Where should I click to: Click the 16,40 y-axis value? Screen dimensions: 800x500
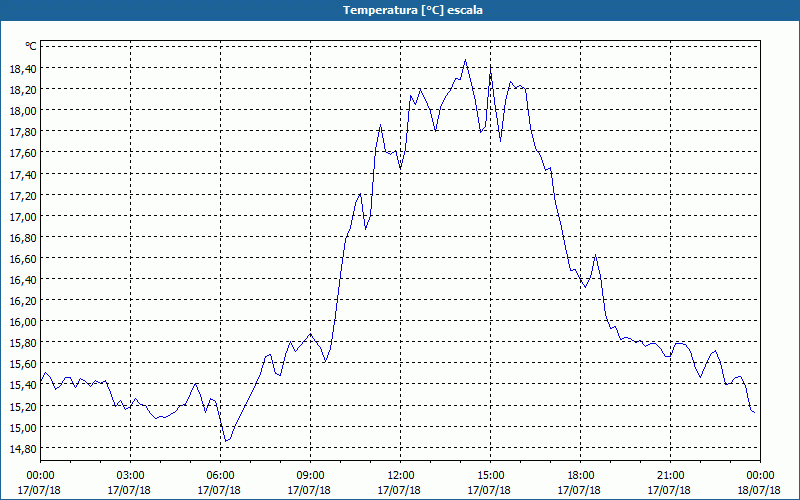[x=23, y=279]
